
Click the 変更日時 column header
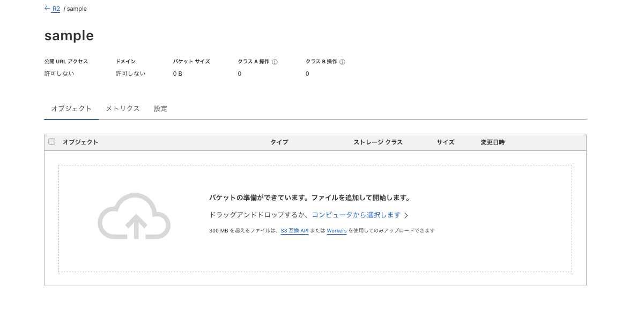(x=493, y=142)
